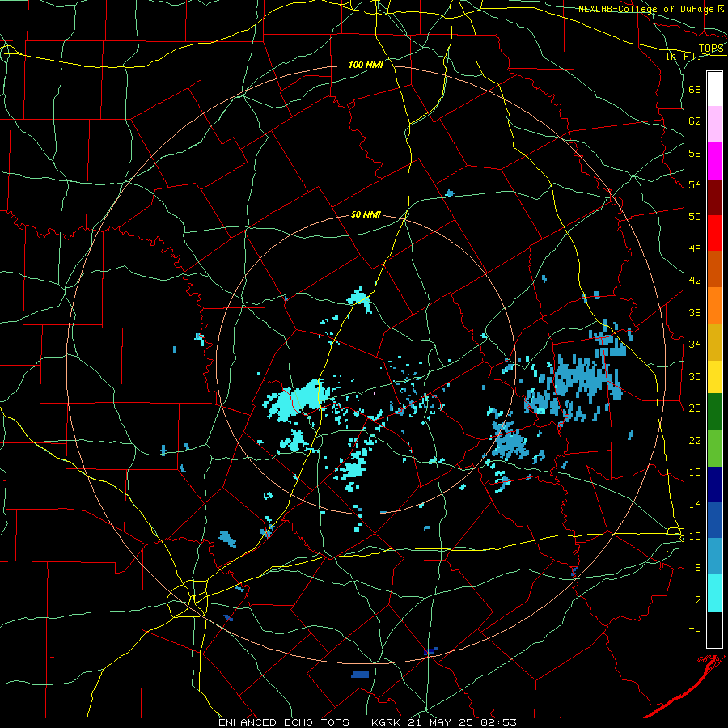Click the "6" legend label
The width and height of the screenshot is (728, 728).
698,568
